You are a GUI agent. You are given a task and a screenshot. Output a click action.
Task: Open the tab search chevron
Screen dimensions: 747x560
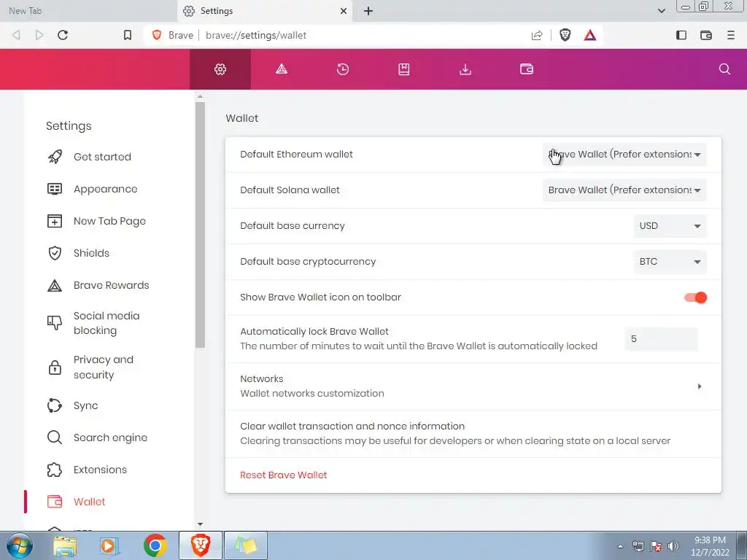coord(661,10)
